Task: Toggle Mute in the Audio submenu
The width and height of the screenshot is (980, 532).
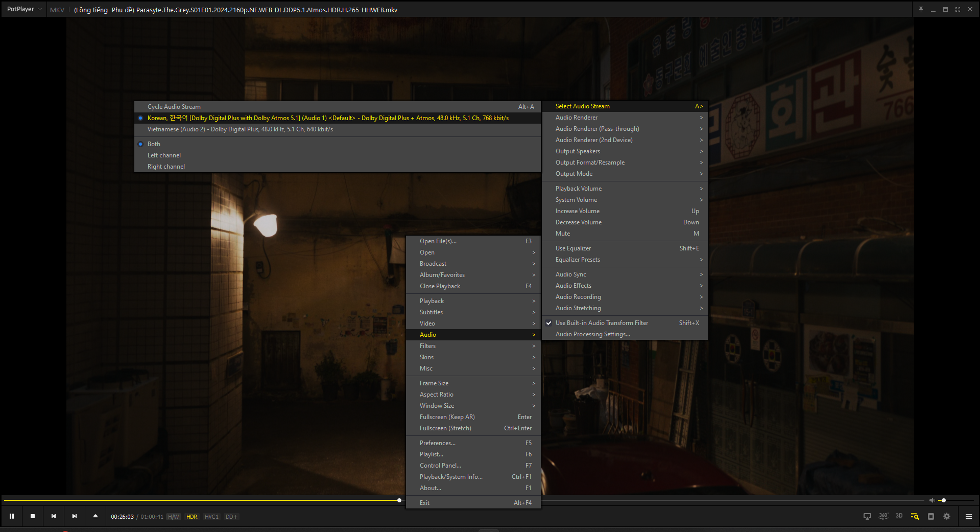Action: [625, 234]
